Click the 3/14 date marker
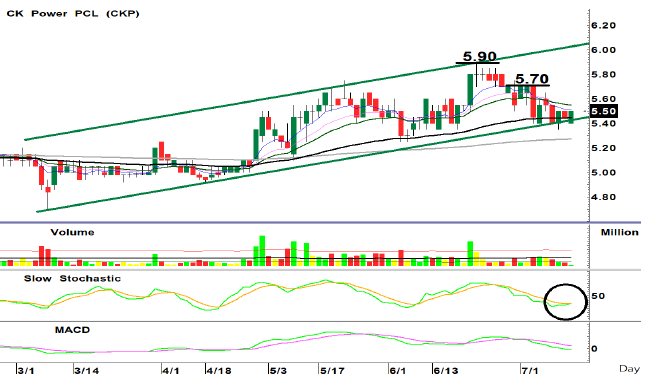657x388 pixels. tap(87, 371)
